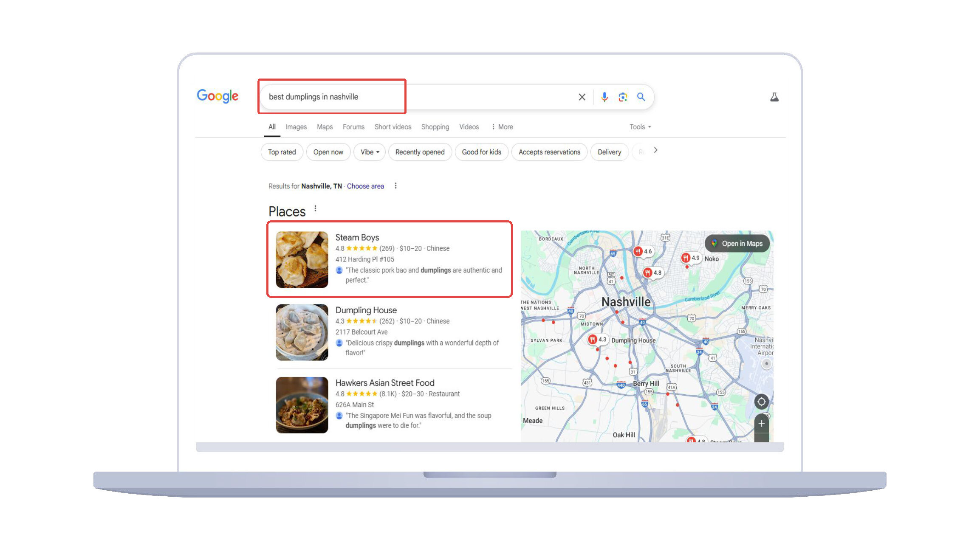Click the Nashville city label on the map

tap(626, 302)
